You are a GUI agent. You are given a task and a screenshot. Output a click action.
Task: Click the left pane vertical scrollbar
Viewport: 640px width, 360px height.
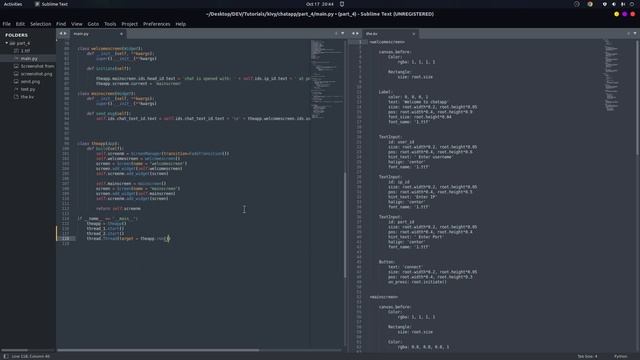pos(345,224)
